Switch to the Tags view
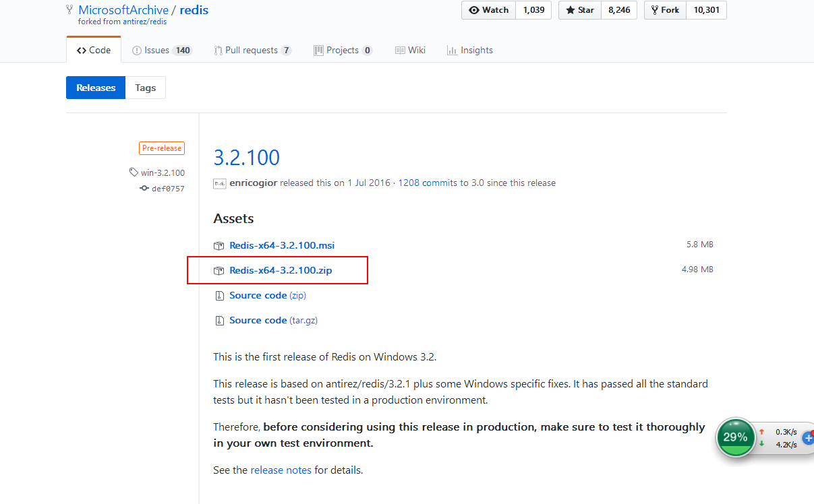The height and width of the screenshot is (504, 814). 145,88
